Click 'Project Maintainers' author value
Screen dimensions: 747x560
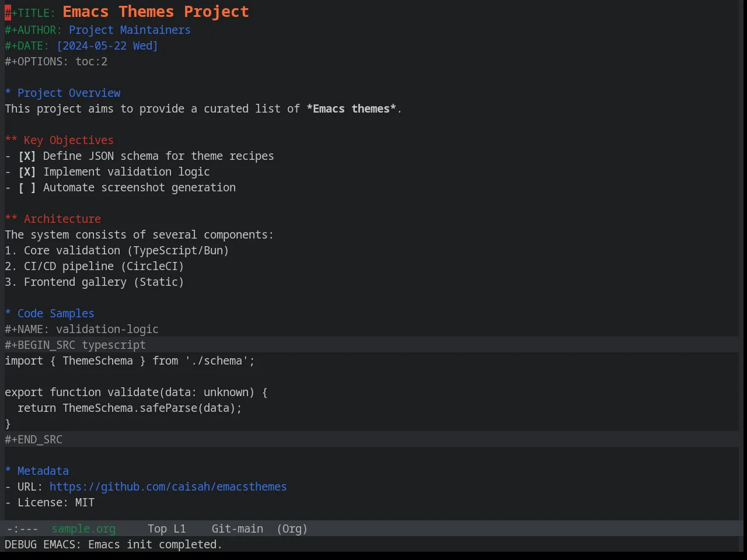click(130, 30)
